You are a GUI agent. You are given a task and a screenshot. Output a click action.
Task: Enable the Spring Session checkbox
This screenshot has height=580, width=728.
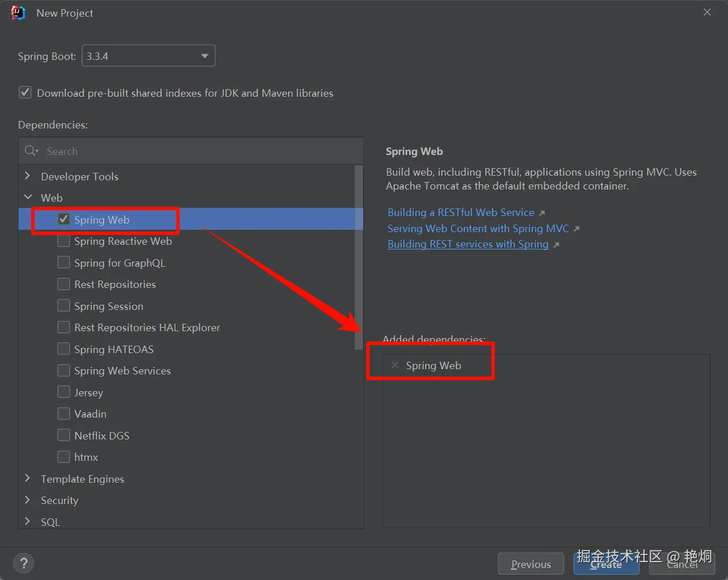(64, 306)
